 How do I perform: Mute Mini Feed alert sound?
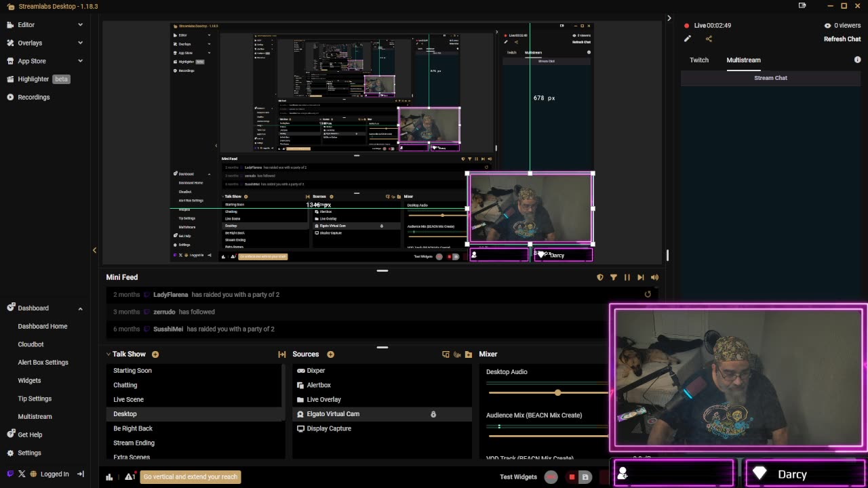click(654, 277)
